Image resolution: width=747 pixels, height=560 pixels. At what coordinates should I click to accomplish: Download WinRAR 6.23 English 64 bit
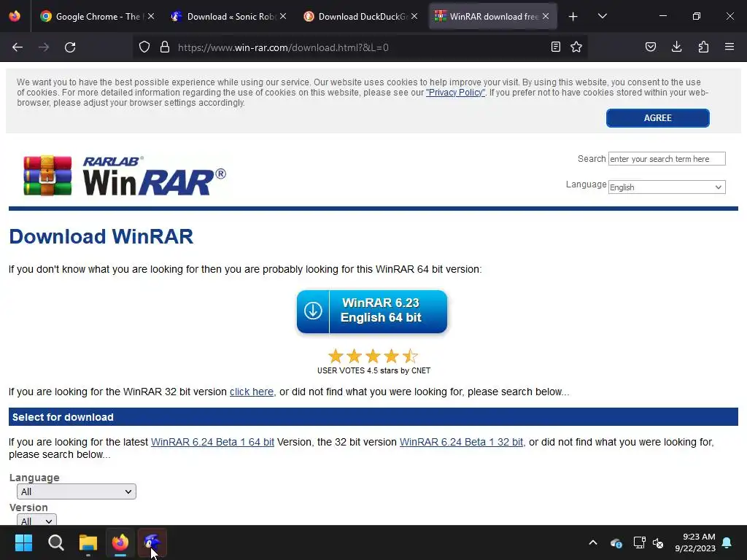click(x=372, y=311)
